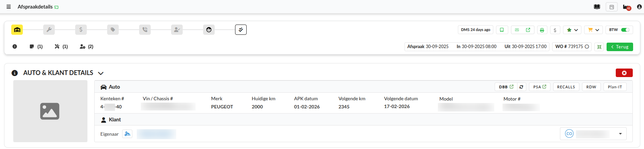This screenshot has height=149, width=644.
Task: Open the hamburger navigation menu
Action: coord(9,7)
